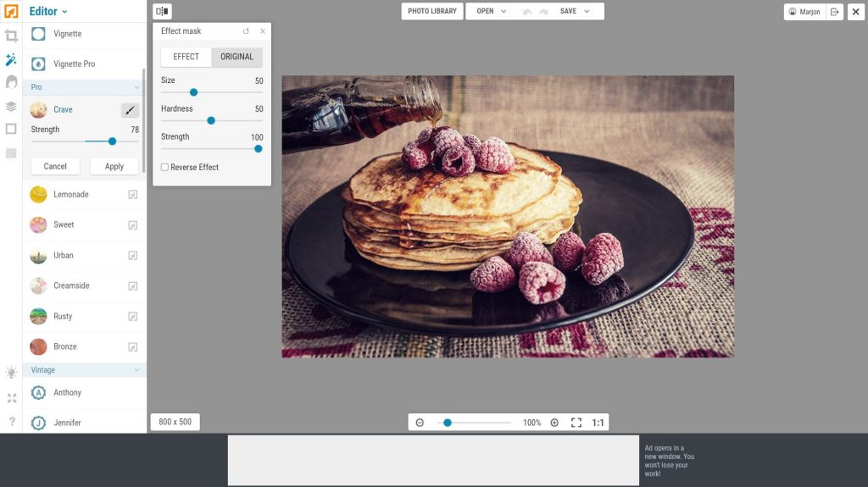Select the Vignette Pro effect
Image resolution: width=868 pixels, height=487 pixels.
click(84, 64)
